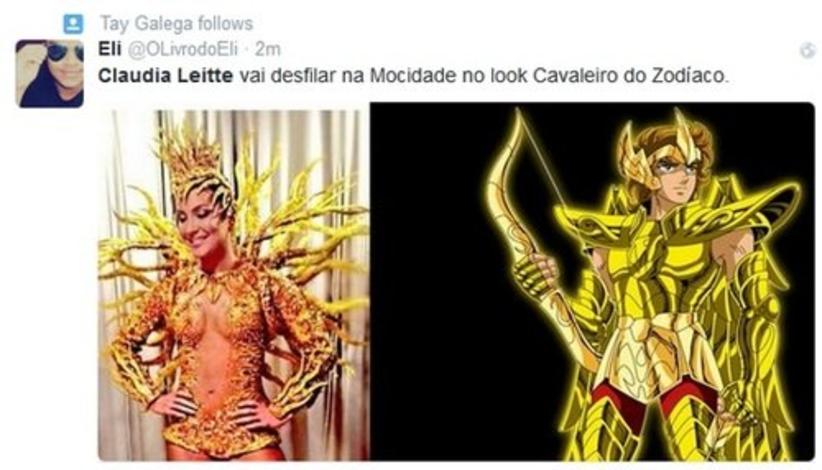
Task: Open the golden armored anime character image
Action: (x=592, y=282)
